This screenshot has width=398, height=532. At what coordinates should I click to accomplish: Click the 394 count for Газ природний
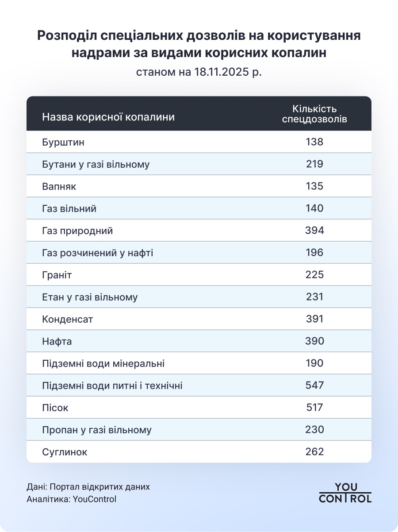[314, 231]
